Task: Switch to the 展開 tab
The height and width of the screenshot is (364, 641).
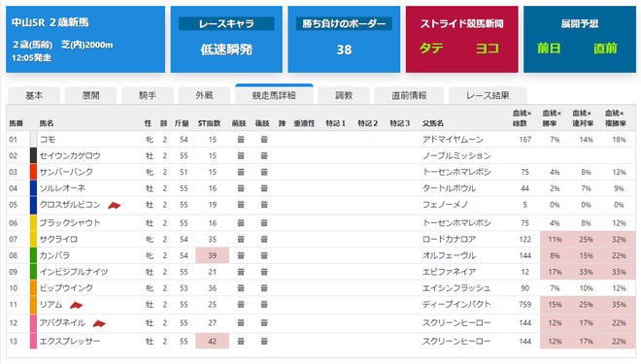Action: pos(90,95)
